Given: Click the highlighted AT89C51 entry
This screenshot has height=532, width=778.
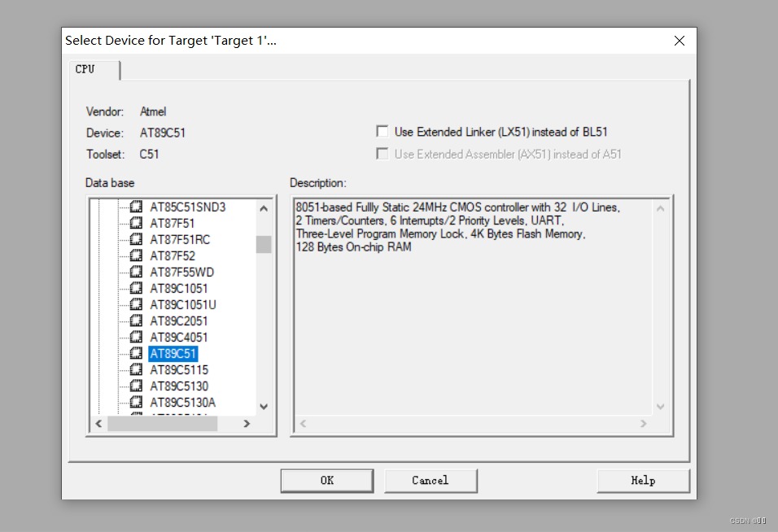Looking at the screenshot, I should click(x=173, y=354).
